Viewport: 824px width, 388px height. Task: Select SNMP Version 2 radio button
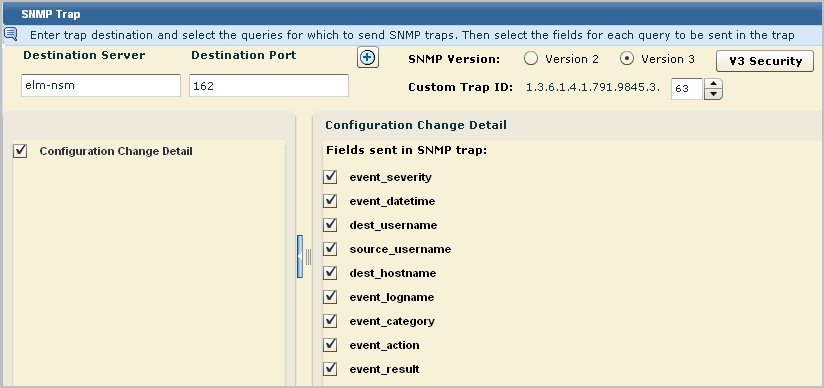[531, 59]
